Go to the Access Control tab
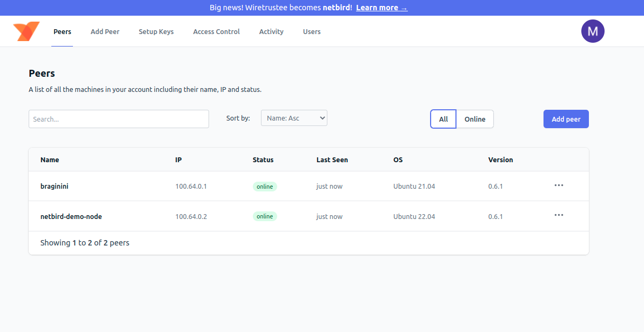Screen dimensions: 644x332 [x=216, y=31]
